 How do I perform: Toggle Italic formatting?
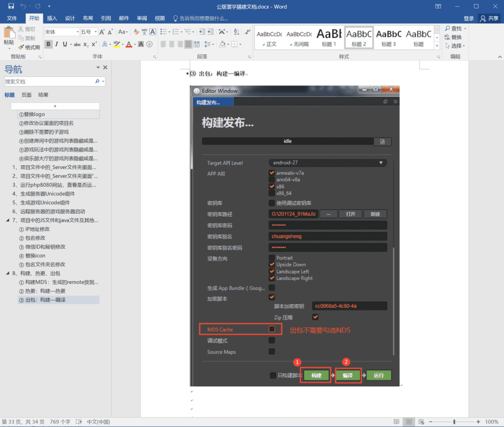[x=57, y=44]
